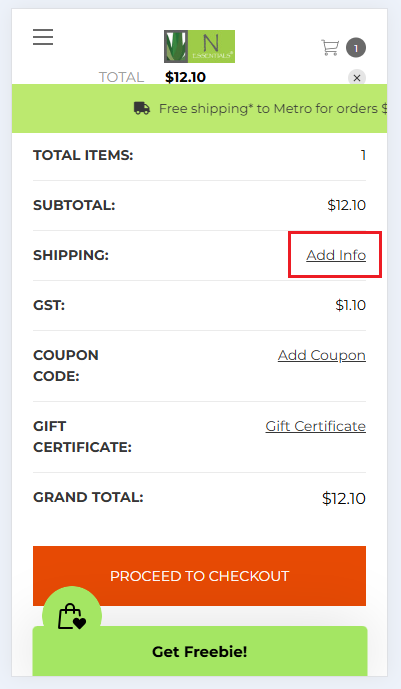
Task: Click the header total $12.10 amount
Action: pyautogui.click(x=185, y=77)
